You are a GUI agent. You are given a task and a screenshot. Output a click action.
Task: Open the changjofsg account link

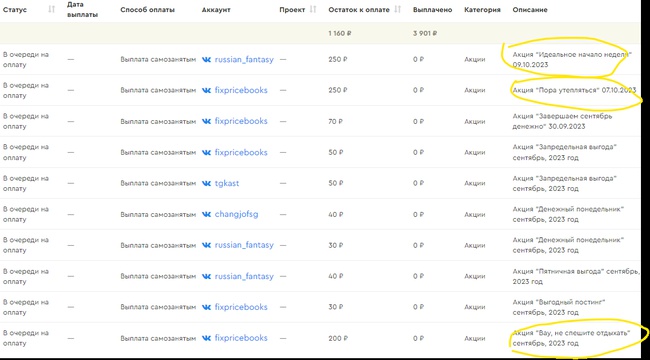pyautogui.click(x=236, y=214)
